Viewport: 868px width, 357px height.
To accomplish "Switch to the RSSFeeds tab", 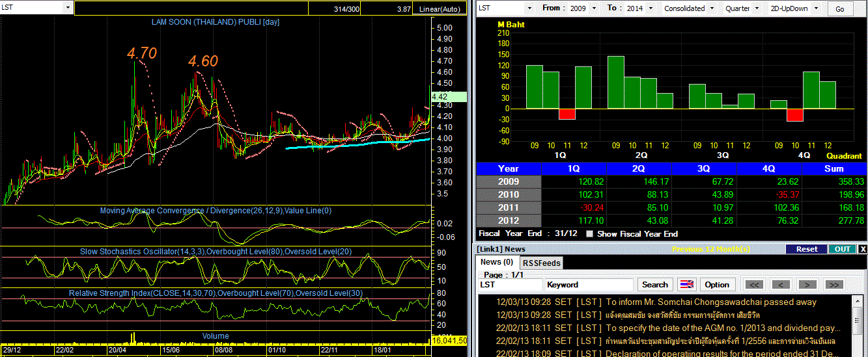I will pyautogui.click(x=541, y=263).
